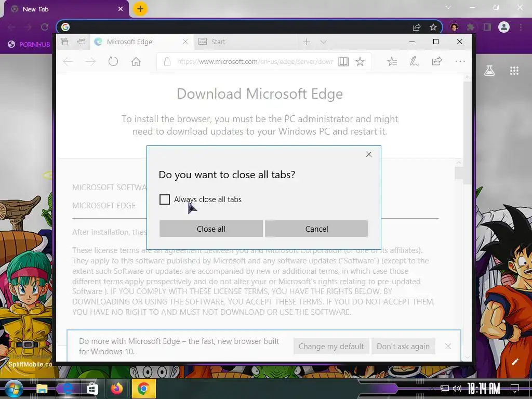Viewport: 532px width, 399px height.
Task: Go to Edge home page
Action: (x=136, y=62)
